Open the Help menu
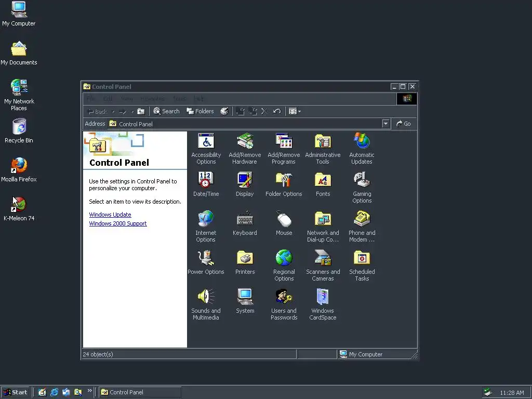This screenshot has height=399, width=532. coord(198,99)
